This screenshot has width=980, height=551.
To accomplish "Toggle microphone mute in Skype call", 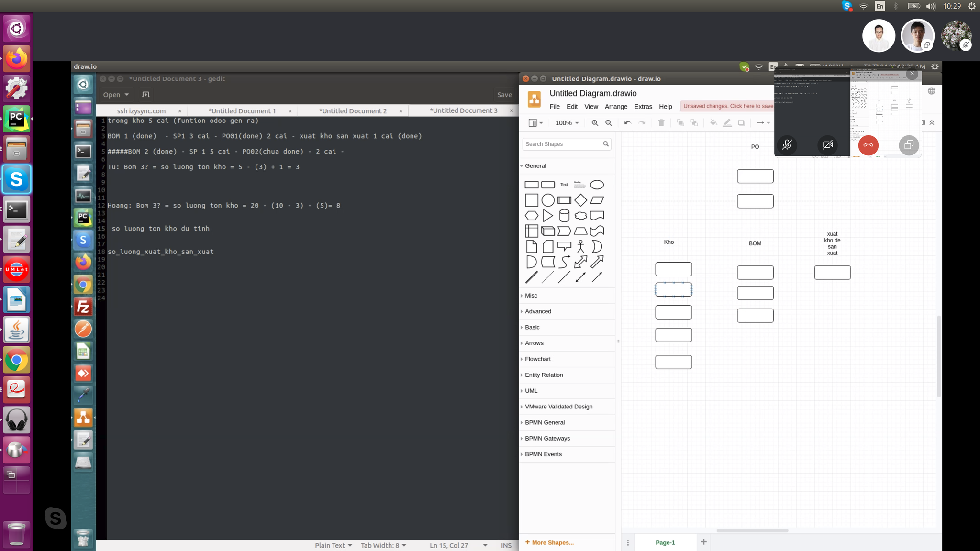I will (787, 145).
